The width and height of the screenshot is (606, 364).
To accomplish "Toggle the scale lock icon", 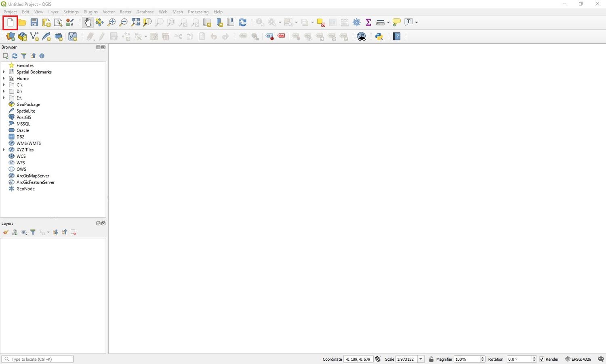I will click(431, 359).
